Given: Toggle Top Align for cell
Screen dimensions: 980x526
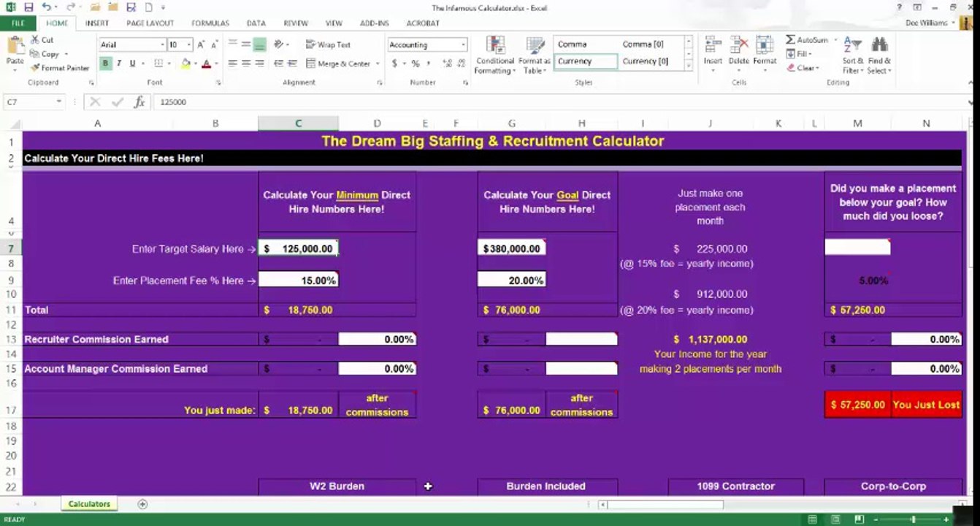Looking at the screenshot, I should click(x=234, y=45).
